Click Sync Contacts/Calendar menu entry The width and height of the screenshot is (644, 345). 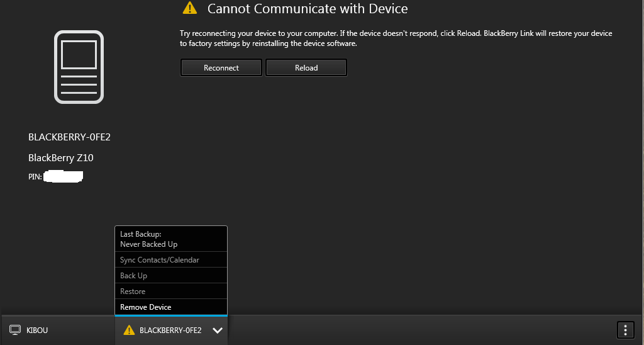[160, 260]
